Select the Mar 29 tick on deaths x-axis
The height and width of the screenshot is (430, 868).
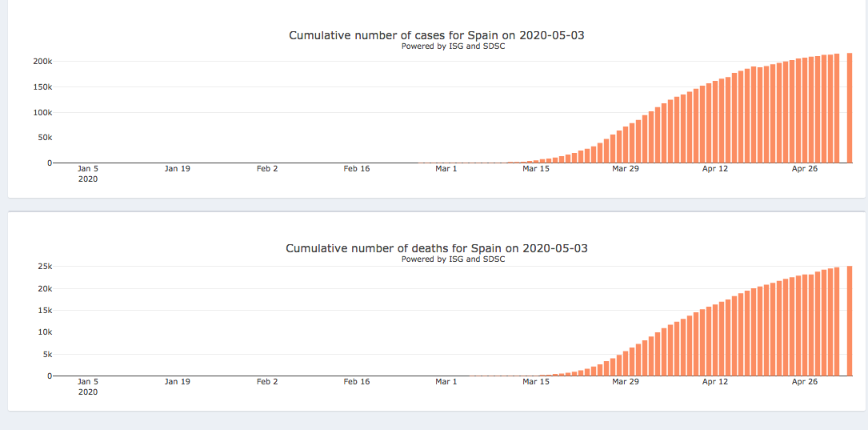tap(626, 382)
